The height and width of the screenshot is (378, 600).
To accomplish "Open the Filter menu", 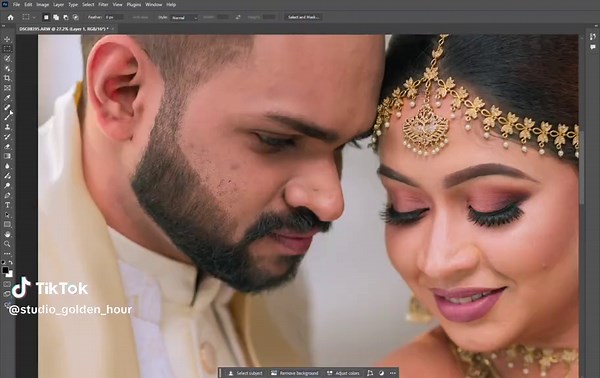I will click(x=103, y=5).
